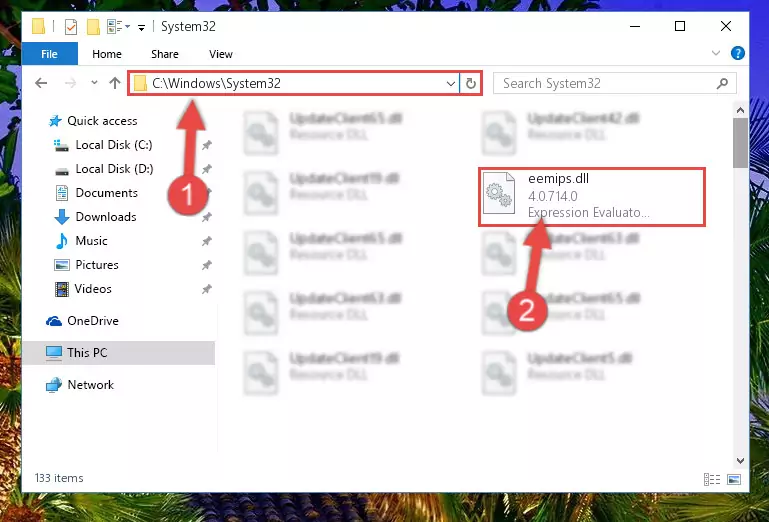Switch to Large icons view in status bar

734,479
